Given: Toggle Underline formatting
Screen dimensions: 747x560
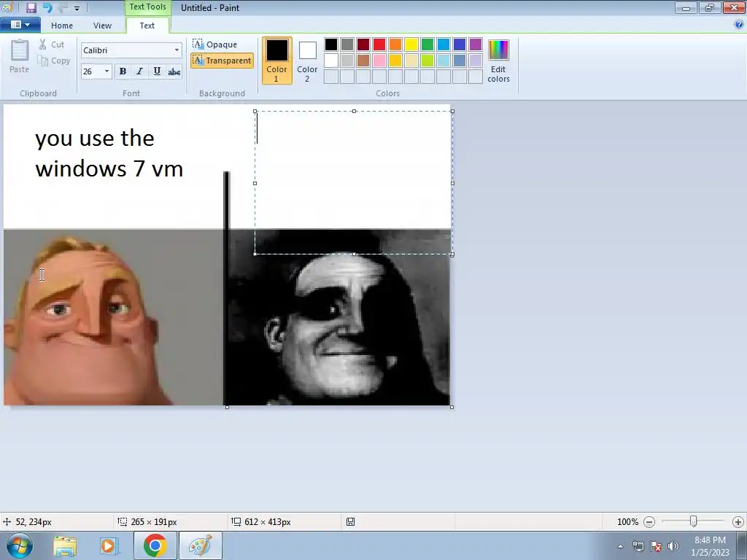Looking at the screenshot, I should coord(157,71).
